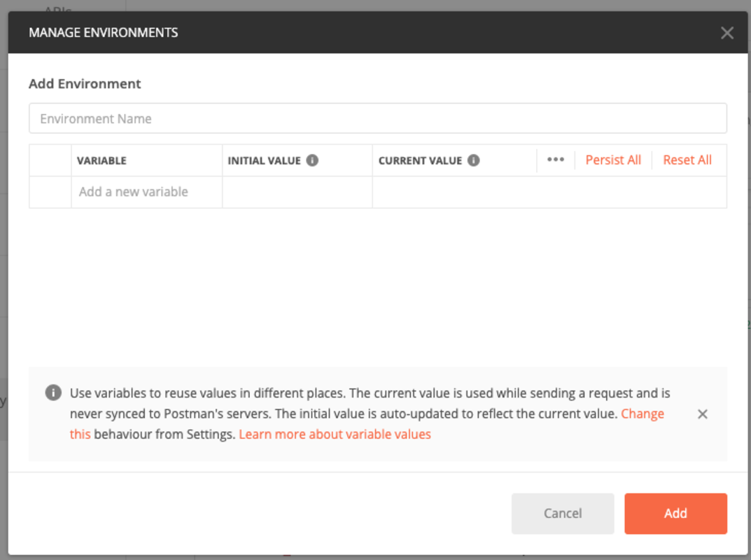
Task: Click the CURRENT VALUE column header
Action: click(x=420, y=160)
